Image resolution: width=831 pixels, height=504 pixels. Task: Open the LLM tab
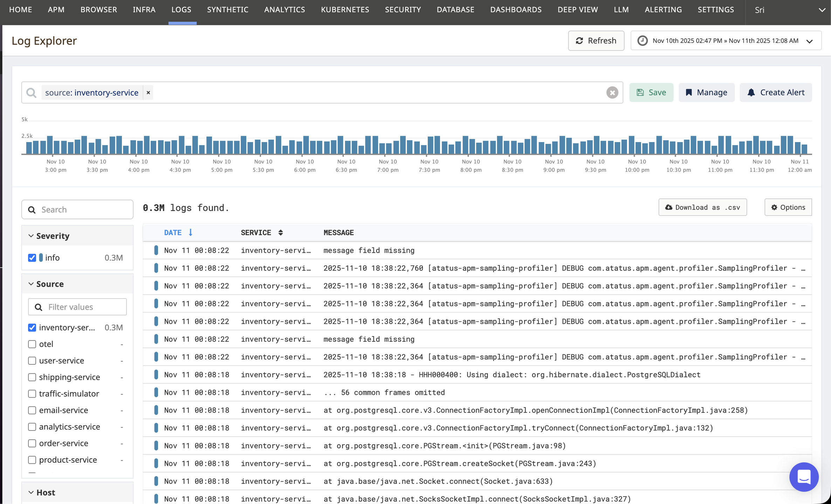[621, 10]
